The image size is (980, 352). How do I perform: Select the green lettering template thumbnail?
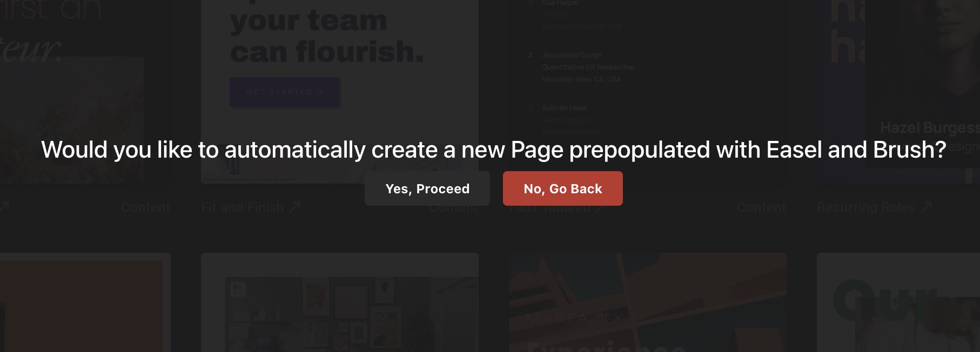[x=898, y=302]
